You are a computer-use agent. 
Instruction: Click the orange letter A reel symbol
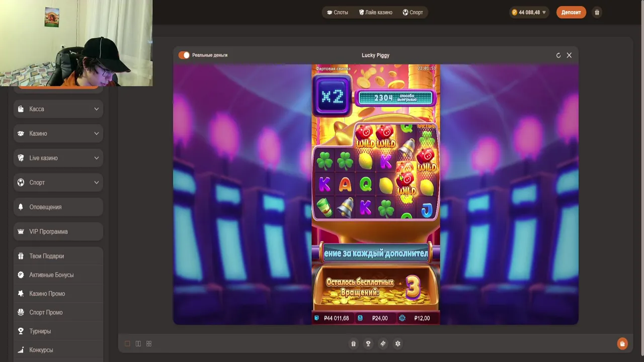[x=345, y=185]
